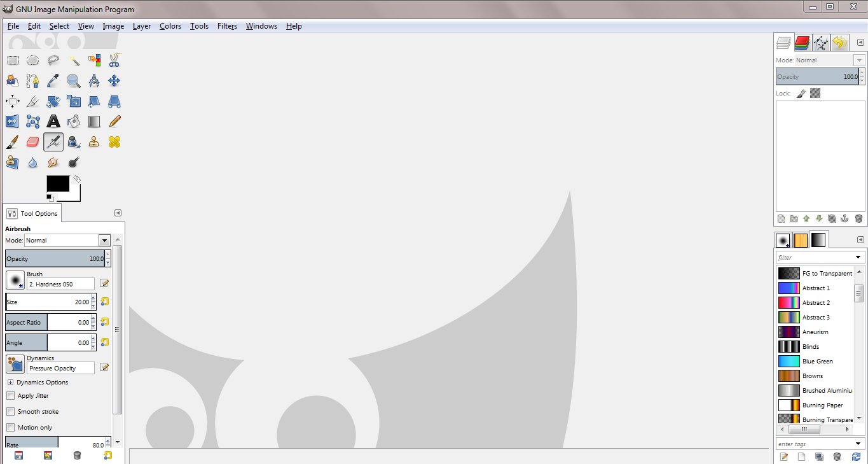Toggle Lock pixels in Layers panel

(x=801, y=93)
